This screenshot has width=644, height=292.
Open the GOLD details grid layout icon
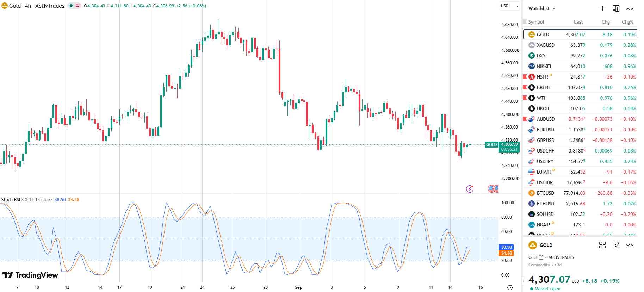coord(602,245)
